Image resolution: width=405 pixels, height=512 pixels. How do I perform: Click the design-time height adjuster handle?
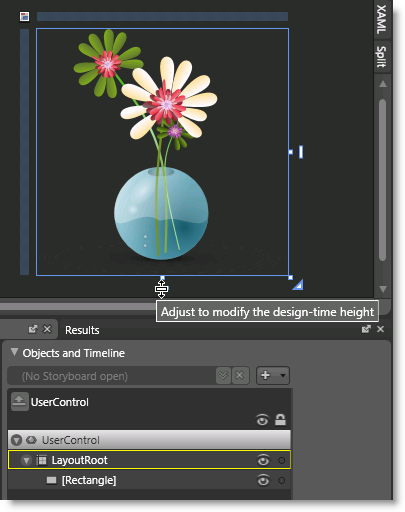pyautogui.click(x=162, y=289)
